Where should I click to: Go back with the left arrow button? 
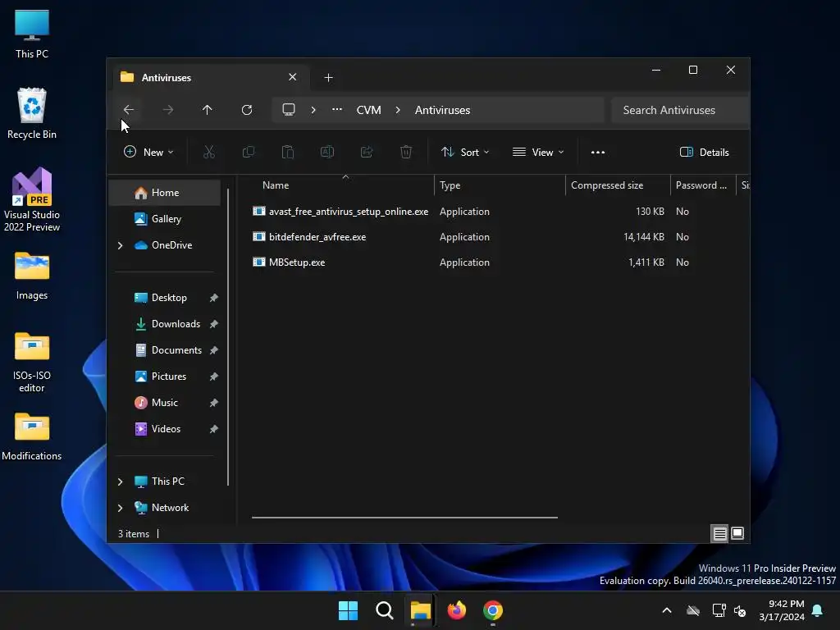tap(129, 110)
